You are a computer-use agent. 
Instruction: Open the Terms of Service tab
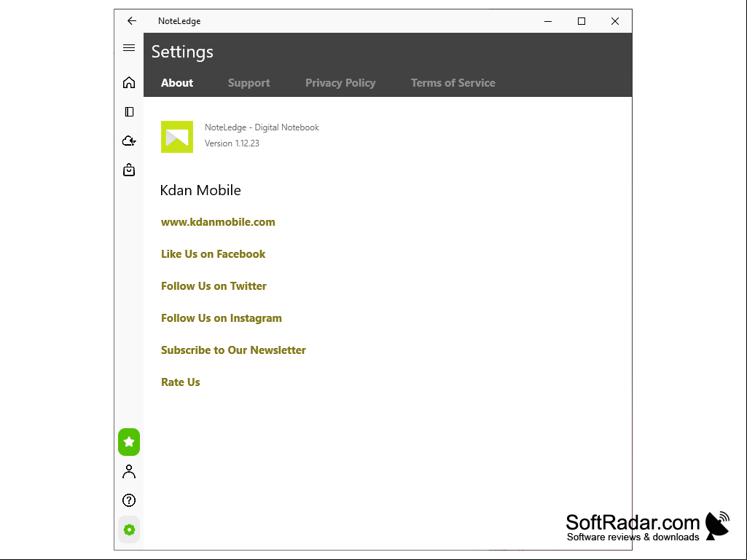[453, 83]
